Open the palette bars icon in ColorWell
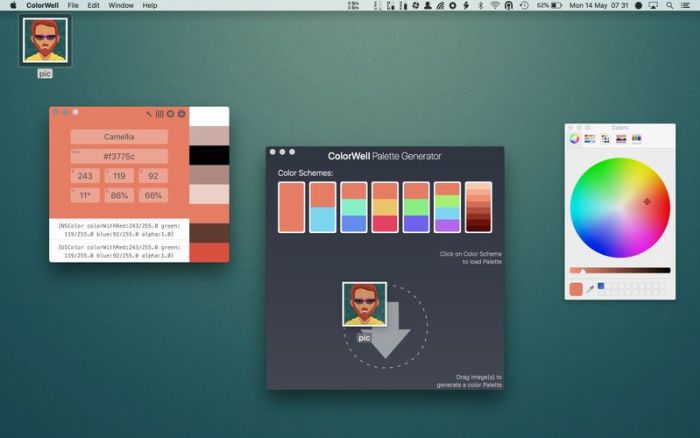 click(x=159, y=114)
